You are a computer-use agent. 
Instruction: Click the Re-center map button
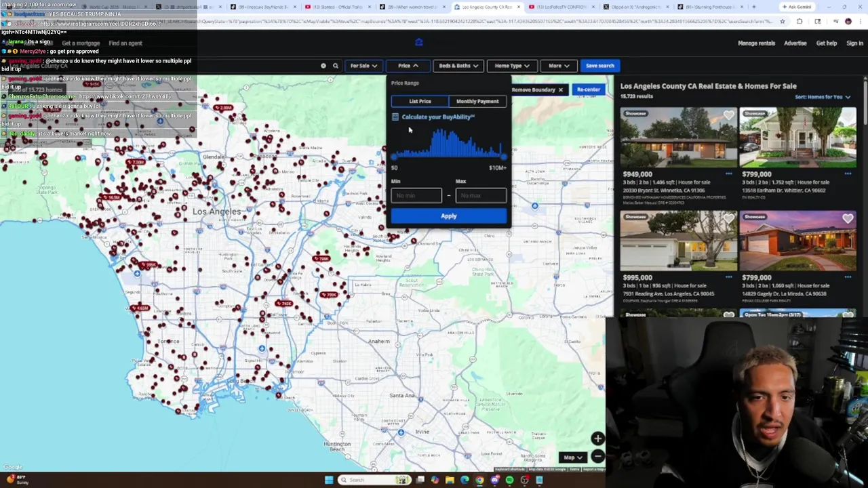(x=589, y=89)
